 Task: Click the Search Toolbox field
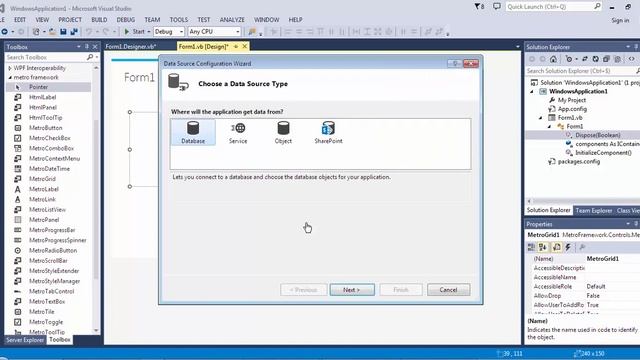(x=49, y=57)
